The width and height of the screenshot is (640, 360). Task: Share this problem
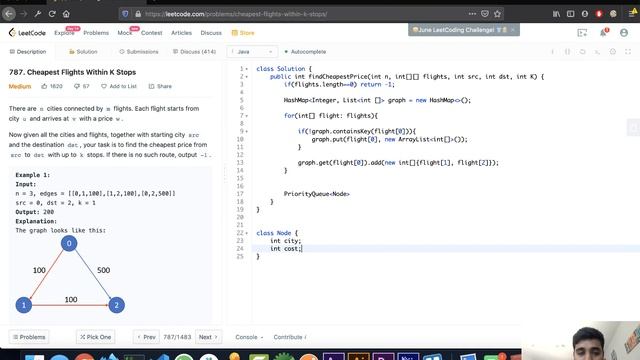160,86
